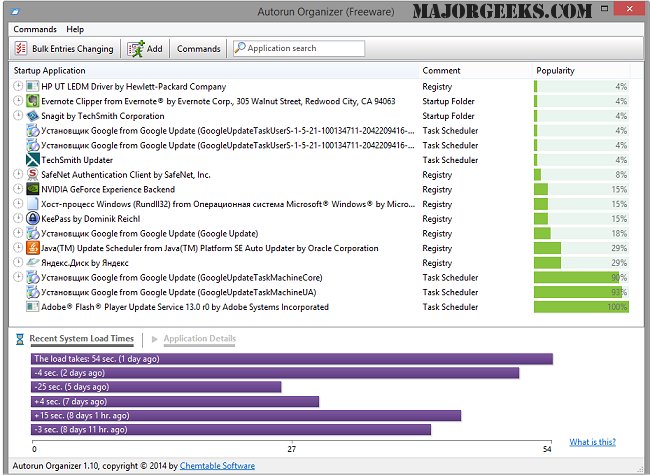Click the magnifier icon in search box

coord(240,48)
